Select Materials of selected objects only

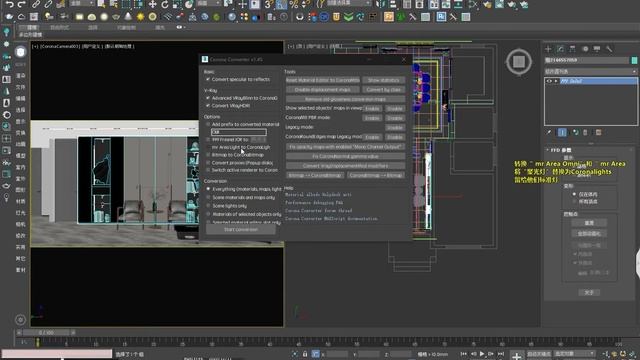pos(208,214)
